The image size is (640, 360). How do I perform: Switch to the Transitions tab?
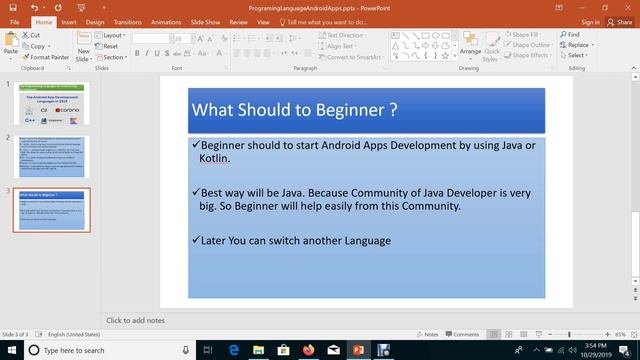(127, 22)
